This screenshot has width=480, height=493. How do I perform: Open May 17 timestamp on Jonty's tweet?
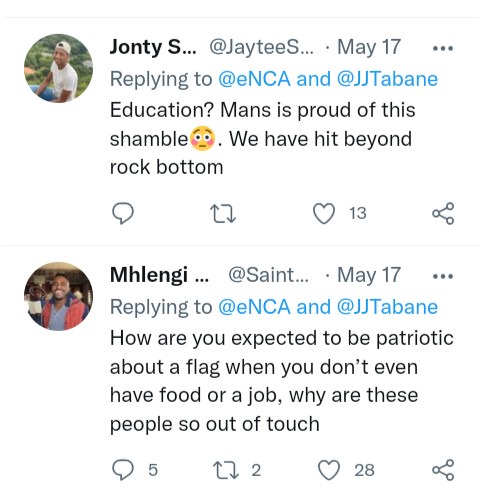pos(369,47)
